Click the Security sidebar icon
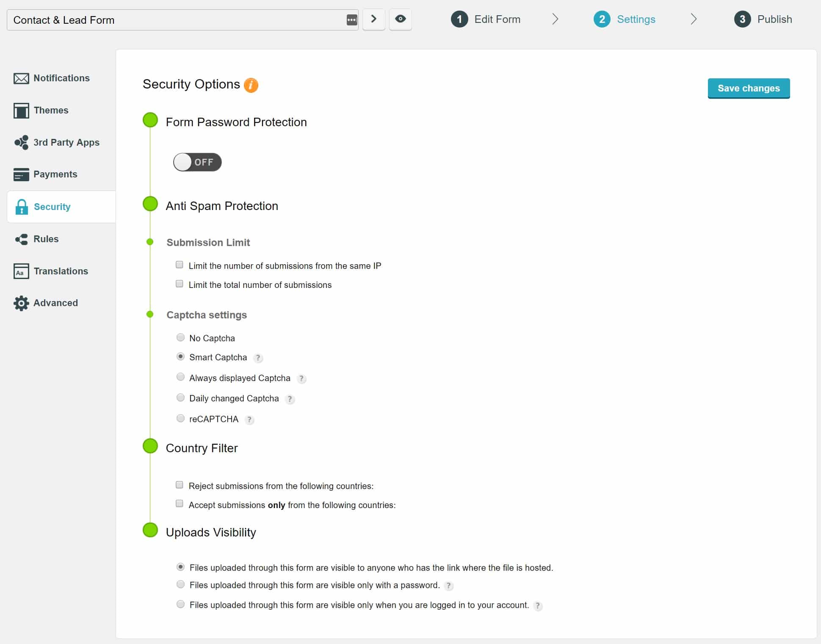 tap(21, 207)
